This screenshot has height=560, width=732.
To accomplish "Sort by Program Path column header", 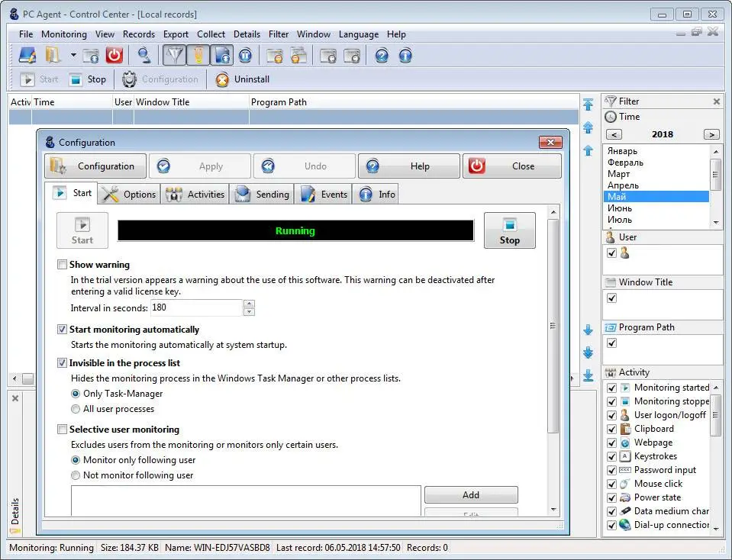I will click(x=414, y=102).
